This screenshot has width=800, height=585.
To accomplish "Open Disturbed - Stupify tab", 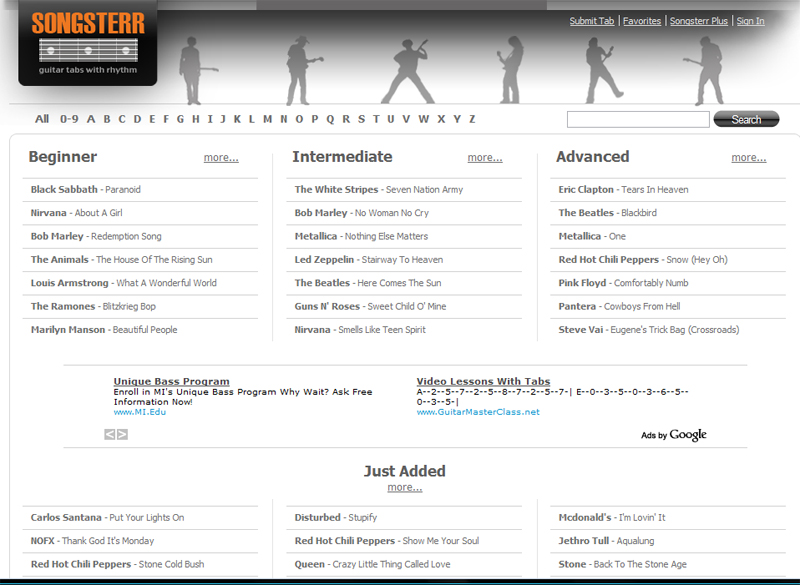I will (336, 518).
